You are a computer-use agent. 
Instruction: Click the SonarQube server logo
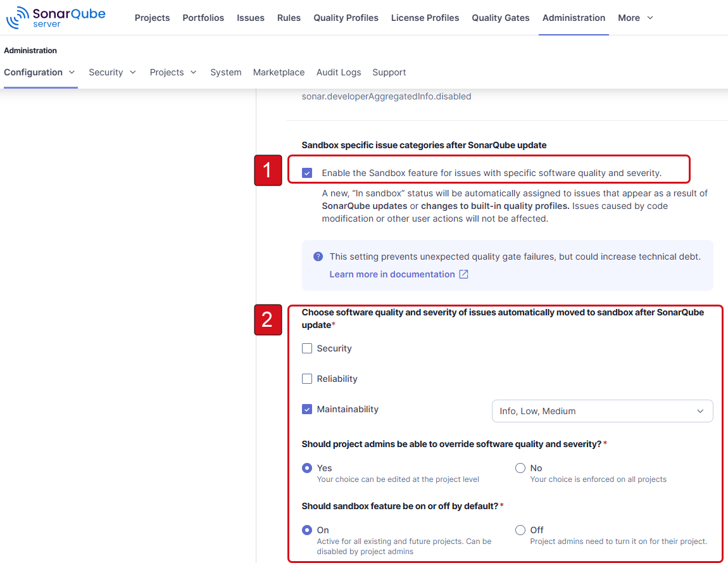(x=56, y=17)
